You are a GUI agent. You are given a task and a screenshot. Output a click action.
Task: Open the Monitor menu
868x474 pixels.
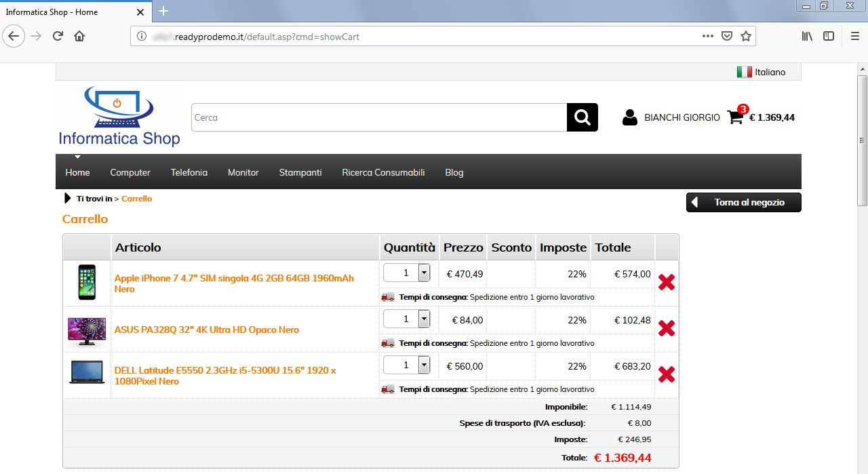[x=243, y=172]
